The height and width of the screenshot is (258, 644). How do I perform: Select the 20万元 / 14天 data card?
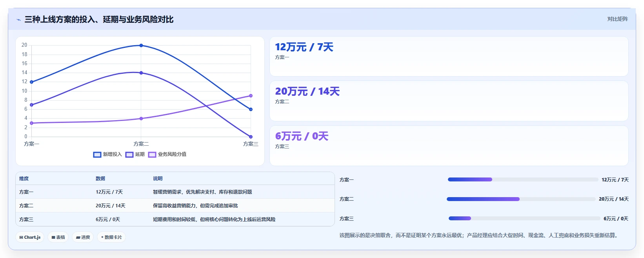point(449,101)
